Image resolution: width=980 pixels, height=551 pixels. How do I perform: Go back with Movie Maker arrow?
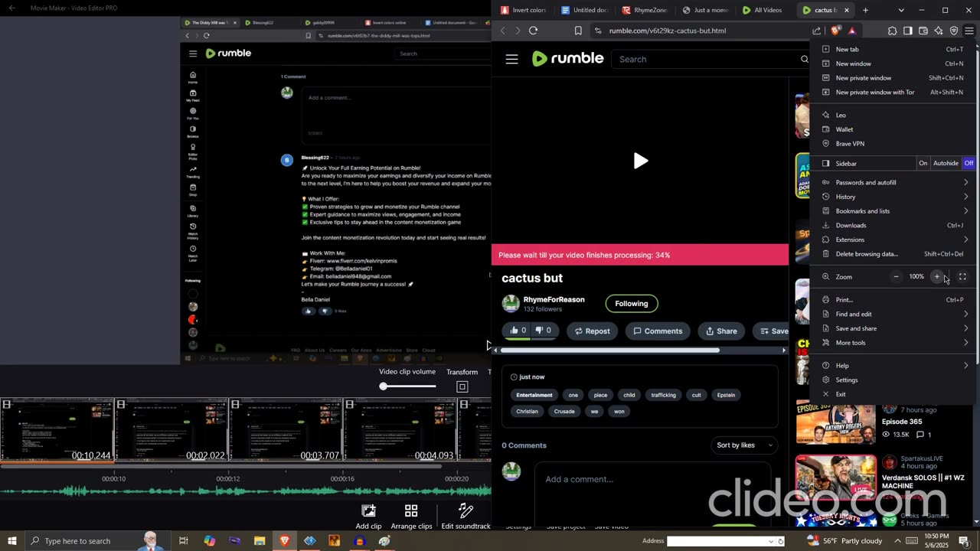pyautogui.click(x=11, y=8)
